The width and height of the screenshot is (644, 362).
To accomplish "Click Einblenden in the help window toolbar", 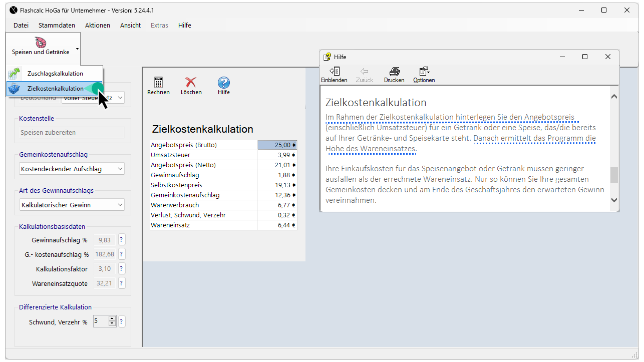I will (334, 72).
